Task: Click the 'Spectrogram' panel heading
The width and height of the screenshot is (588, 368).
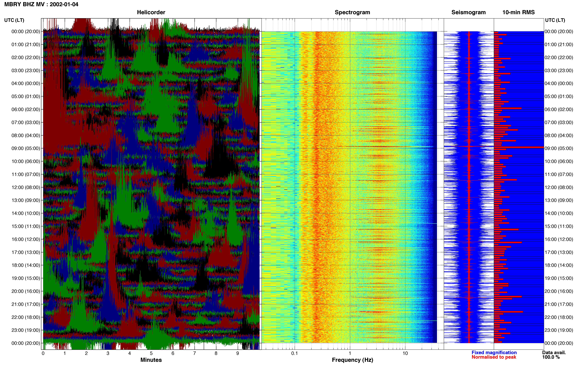Action: (x=352, y=12)
